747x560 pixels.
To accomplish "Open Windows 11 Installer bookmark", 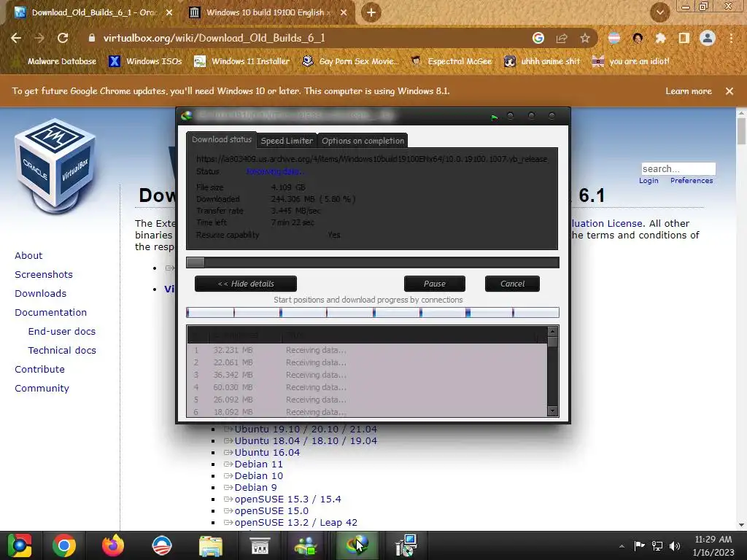I will click(x=242, y=61).
